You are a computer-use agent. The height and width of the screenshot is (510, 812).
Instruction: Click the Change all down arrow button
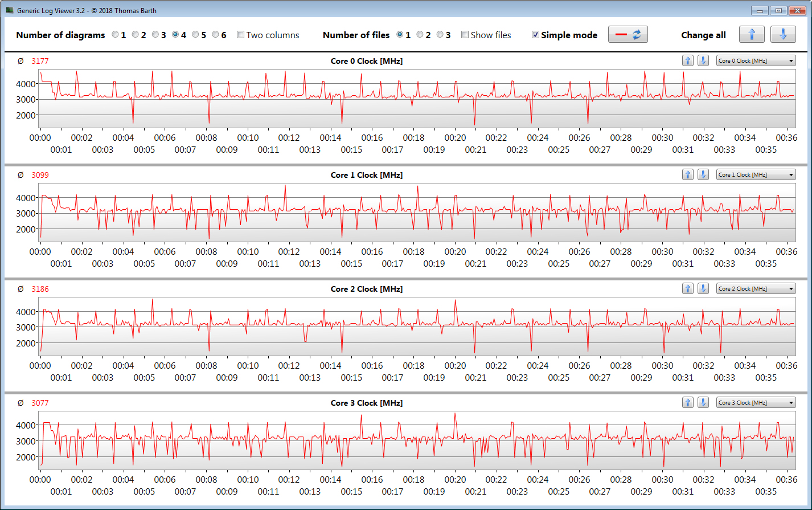(x=783, y=35)
